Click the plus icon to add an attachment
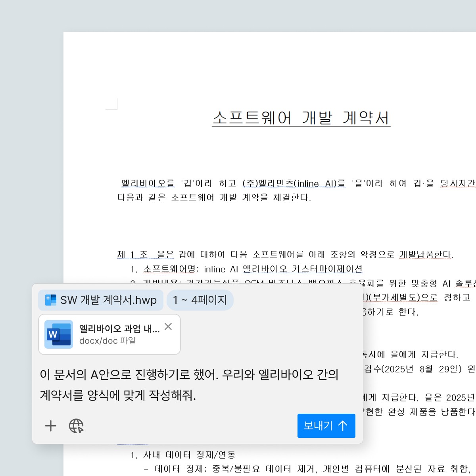 click(x=51, y=426)
